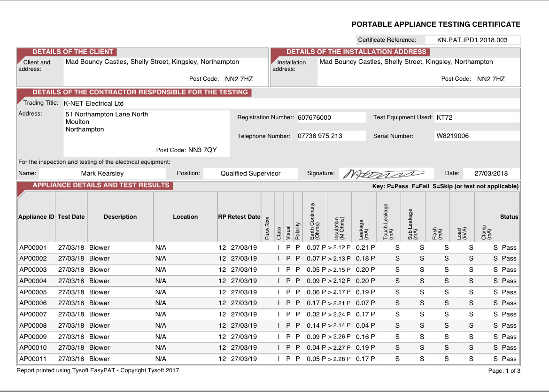Select the Serial Number W8219006 field

click(477, 136)
